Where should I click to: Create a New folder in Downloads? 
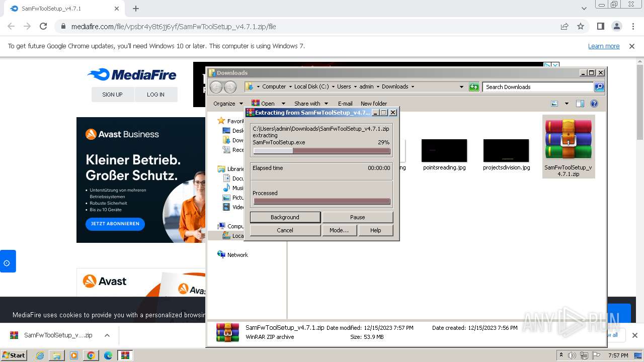[x=374, y=104]
